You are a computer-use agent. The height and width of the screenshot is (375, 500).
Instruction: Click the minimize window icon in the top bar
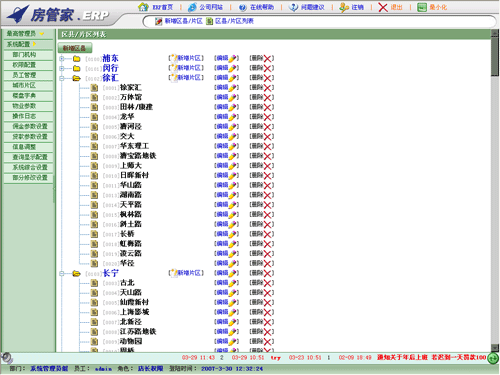(x=422, y=7)
